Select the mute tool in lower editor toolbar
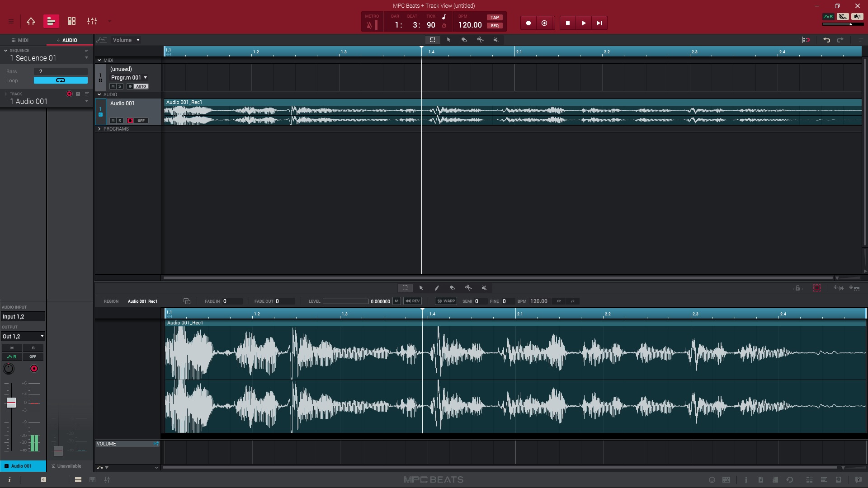The width and height of the screenshot is (868, 488). click(x=484, y=288)
